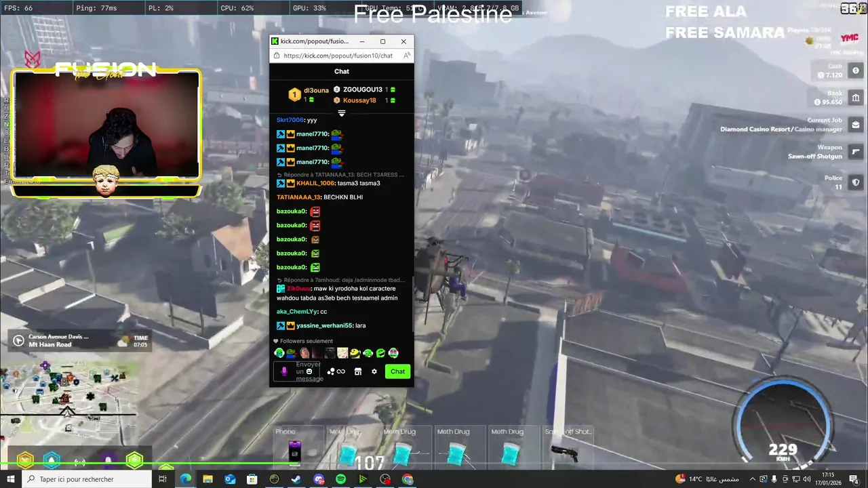Open Microsoft Store from taskbar

[x=252, y=479]
